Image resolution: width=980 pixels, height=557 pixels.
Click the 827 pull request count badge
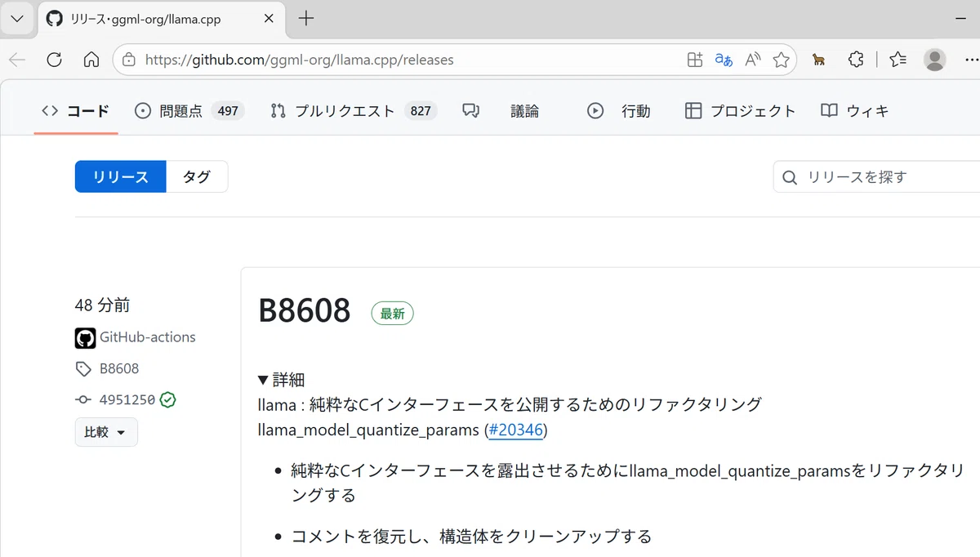point(421,111)
